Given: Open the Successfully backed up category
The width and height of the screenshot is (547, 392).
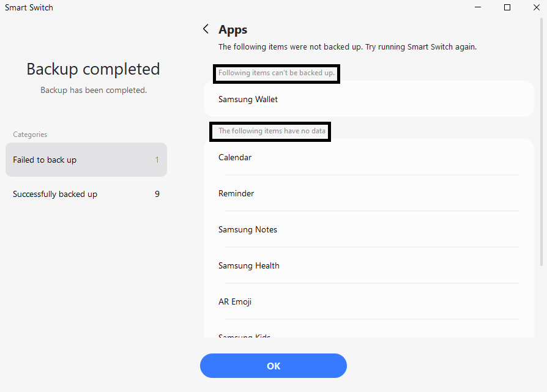Looking at the screenshot, I should 86,194.
